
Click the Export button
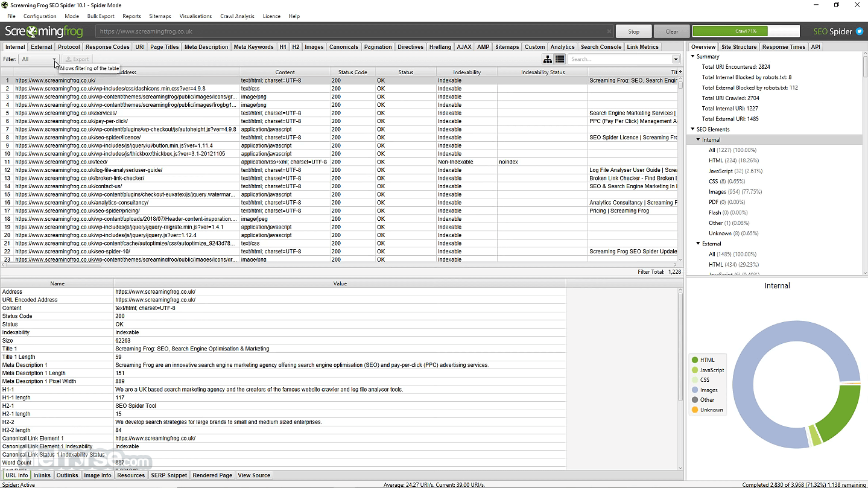point(77,59)
